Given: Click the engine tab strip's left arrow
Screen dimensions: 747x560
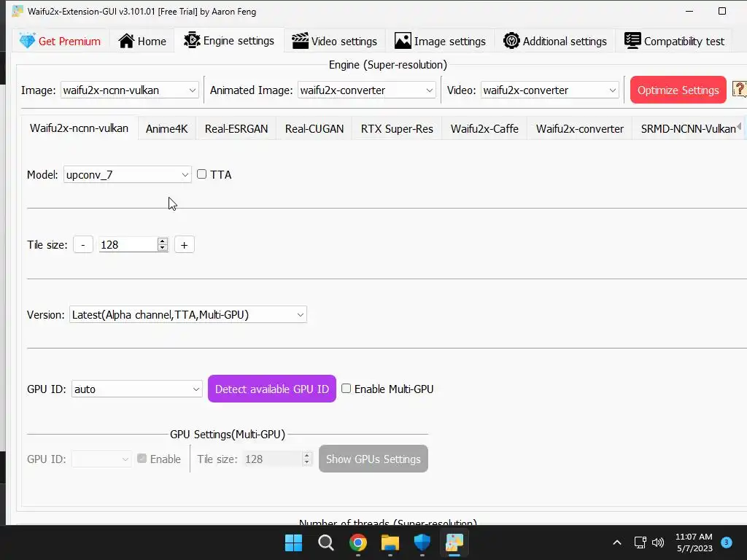Looking at the screenshot, I should click(x=739, y=126).
